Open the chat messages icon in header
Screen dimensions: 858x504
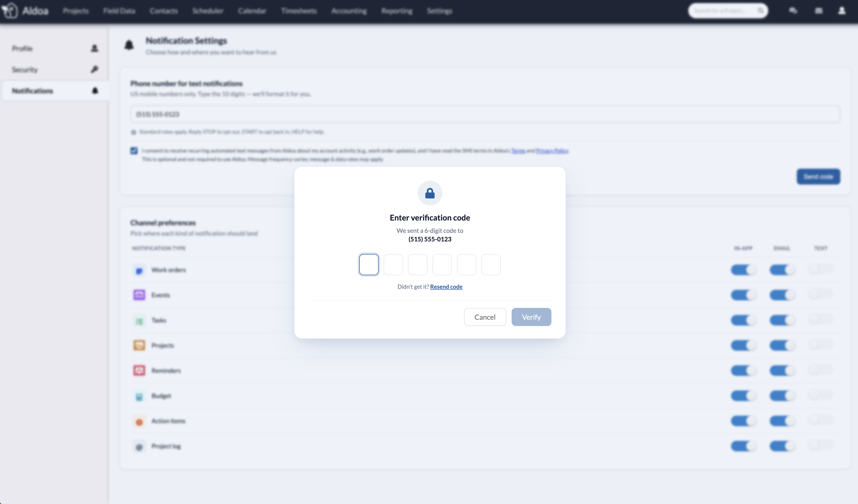(x=793, y=11)
